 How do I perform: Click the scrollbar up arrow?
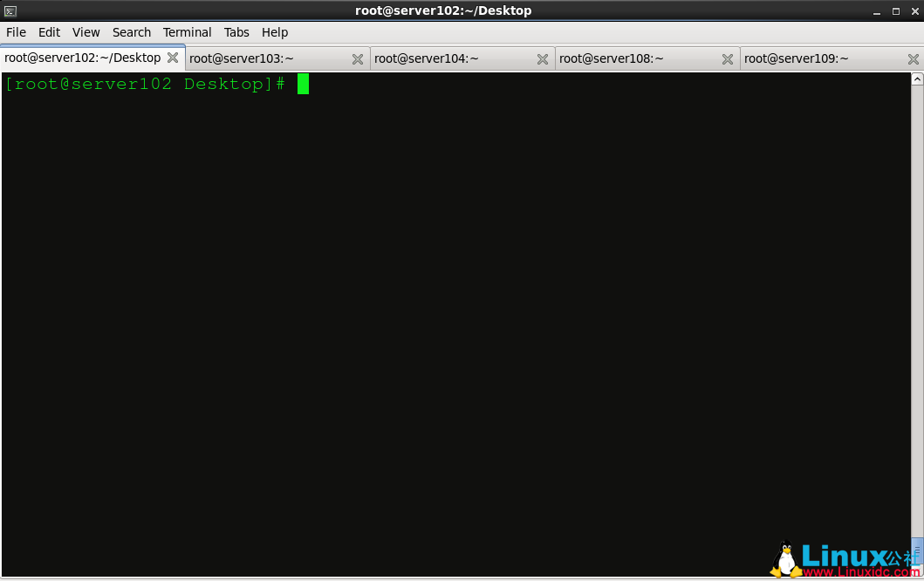917,79
